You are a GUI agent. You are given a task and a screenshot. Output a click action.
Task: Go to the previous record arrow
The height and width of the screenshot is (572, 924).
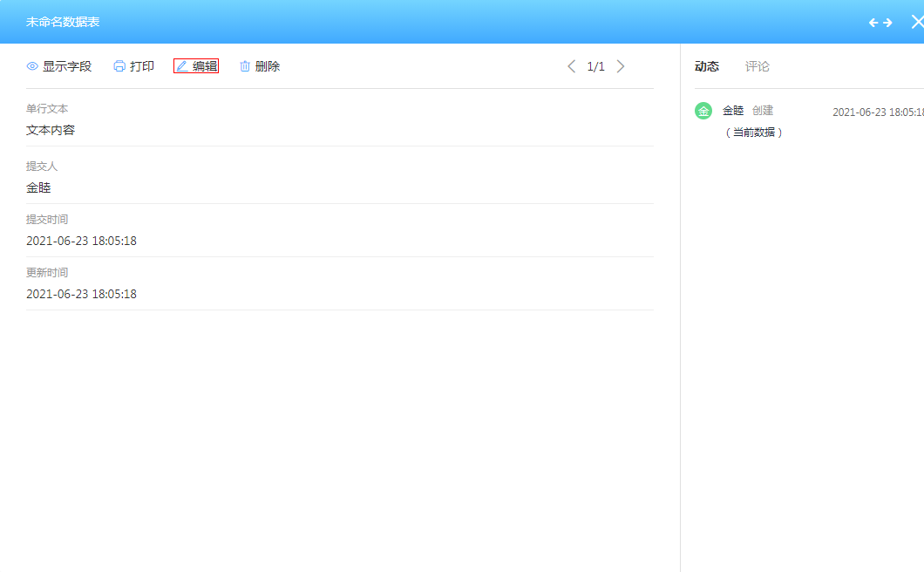coord(572,66)
